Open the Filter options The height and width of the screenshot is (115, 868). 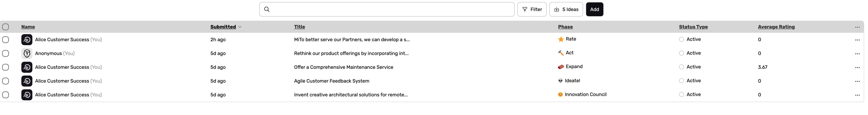click(532, 9)
